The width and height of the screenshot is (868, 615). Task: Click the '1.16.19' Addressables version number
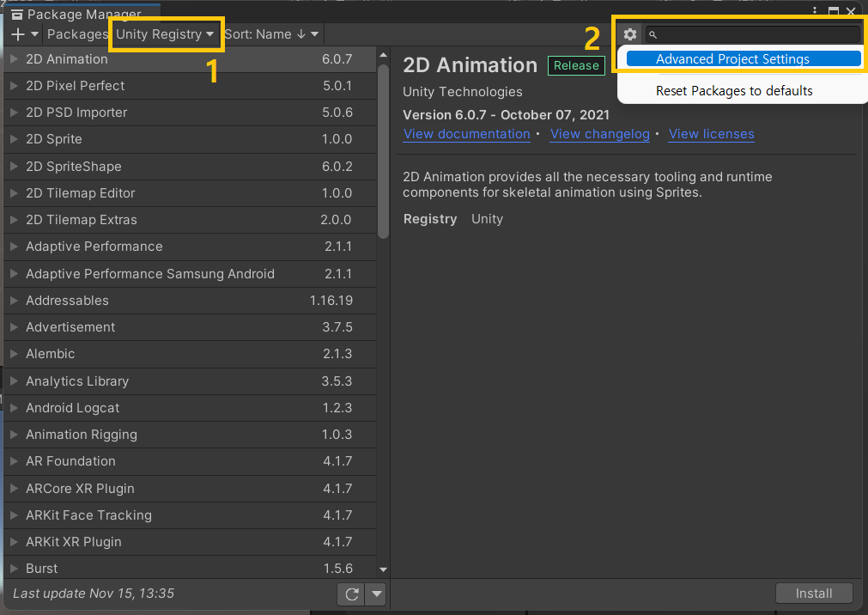331,301
